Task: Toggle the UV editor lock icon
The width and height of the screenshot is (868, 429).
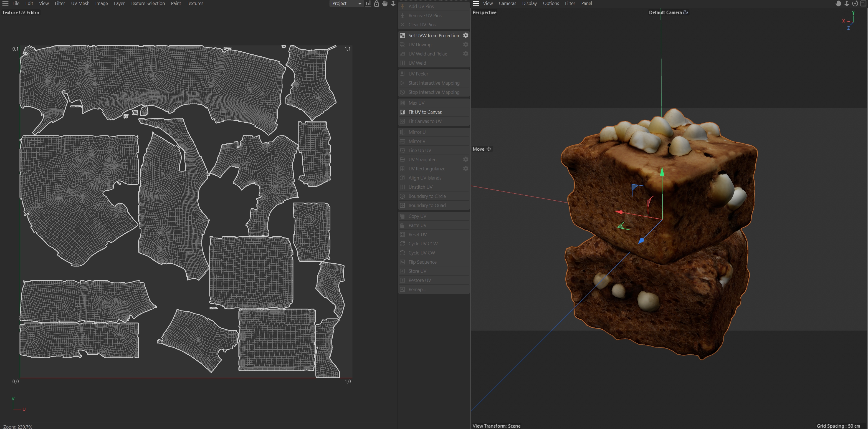Action: [376, 3]
